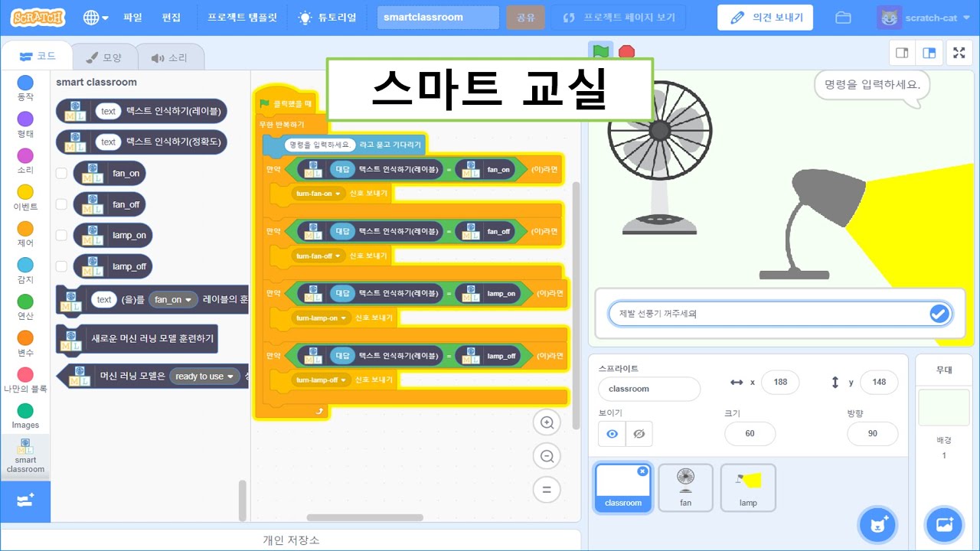Enable the fan_off reporter checkbox
The height and width of the screenshot is (551, 980).
tap(61, 204)
